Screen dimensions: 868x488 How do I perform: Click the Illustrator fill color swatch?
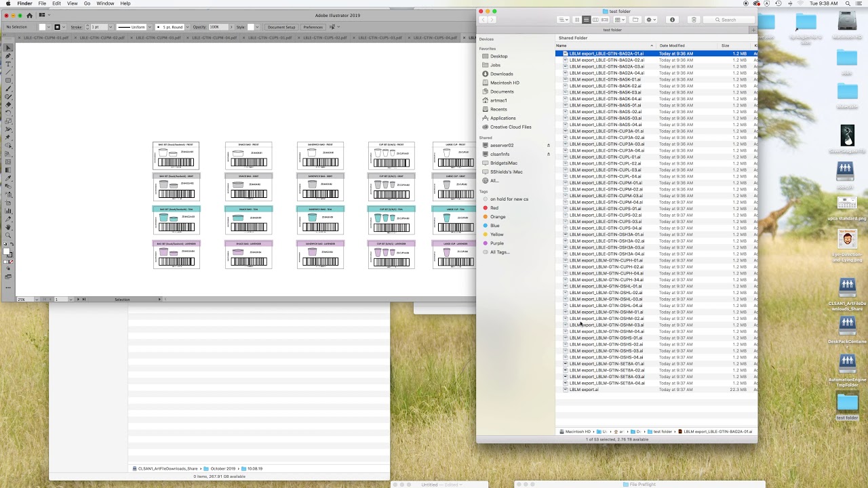[x=43, y=27]
